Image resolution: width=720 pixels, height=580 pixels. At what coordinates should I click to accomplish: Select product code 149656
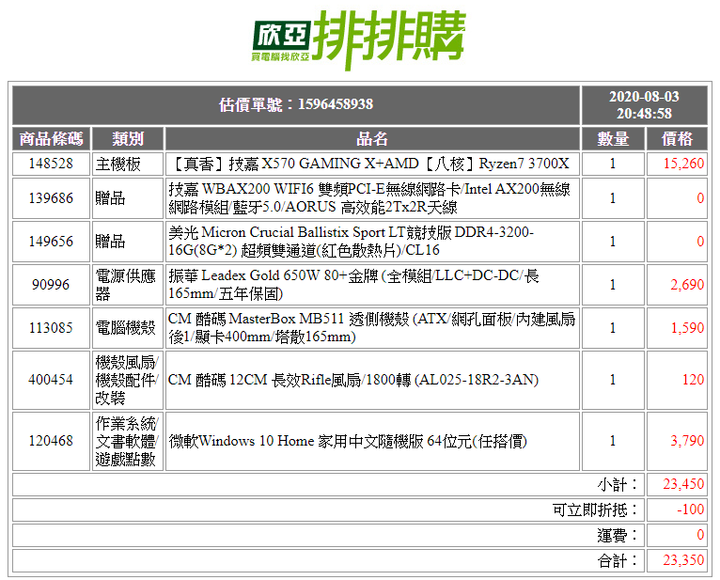pos(51,242)
